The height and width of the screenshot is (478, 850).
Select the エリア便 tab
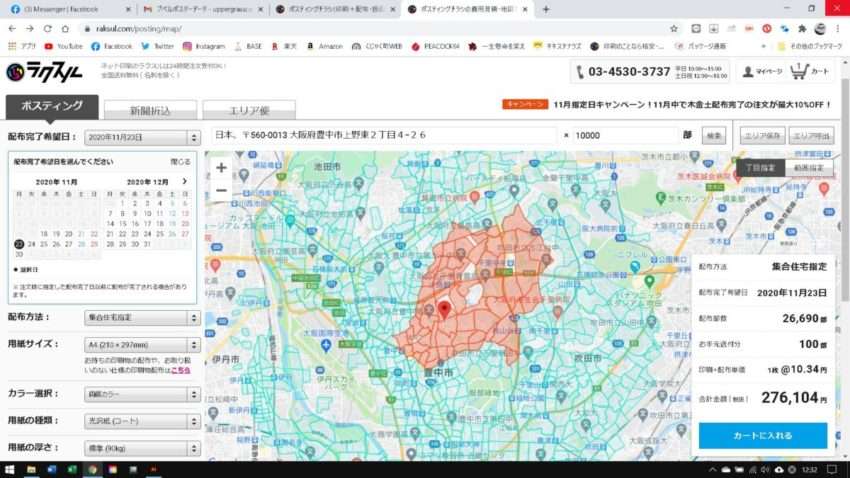pos(249,110)
